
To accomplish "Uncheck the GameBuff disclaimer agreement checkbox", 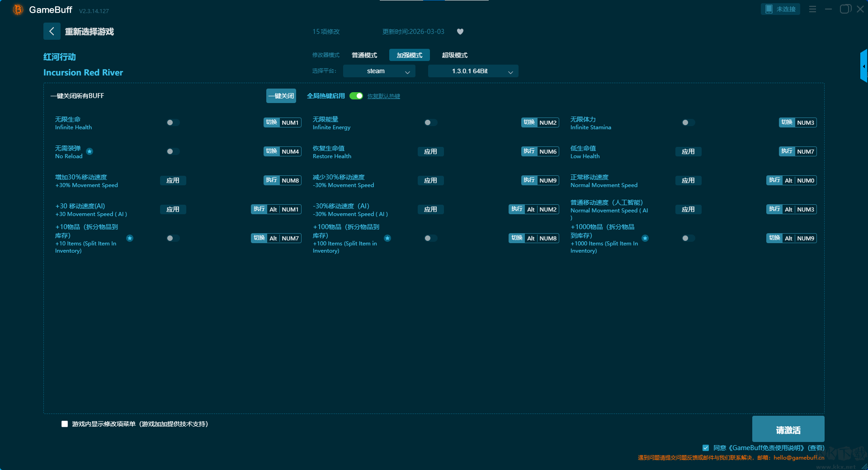I will click(706, 448).
